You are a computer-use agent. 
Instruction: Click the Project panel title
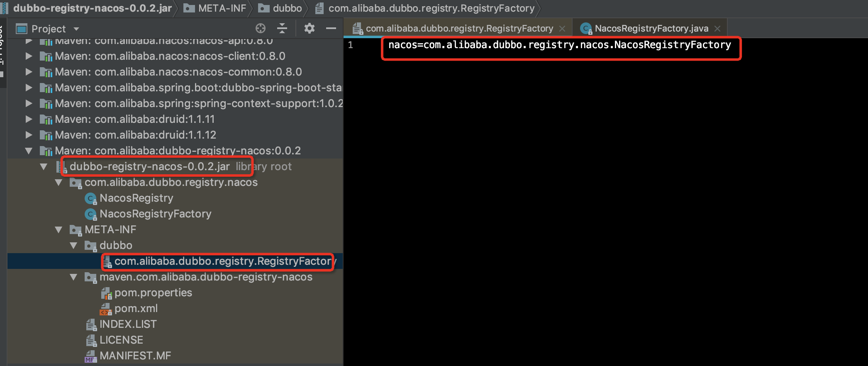49,29
